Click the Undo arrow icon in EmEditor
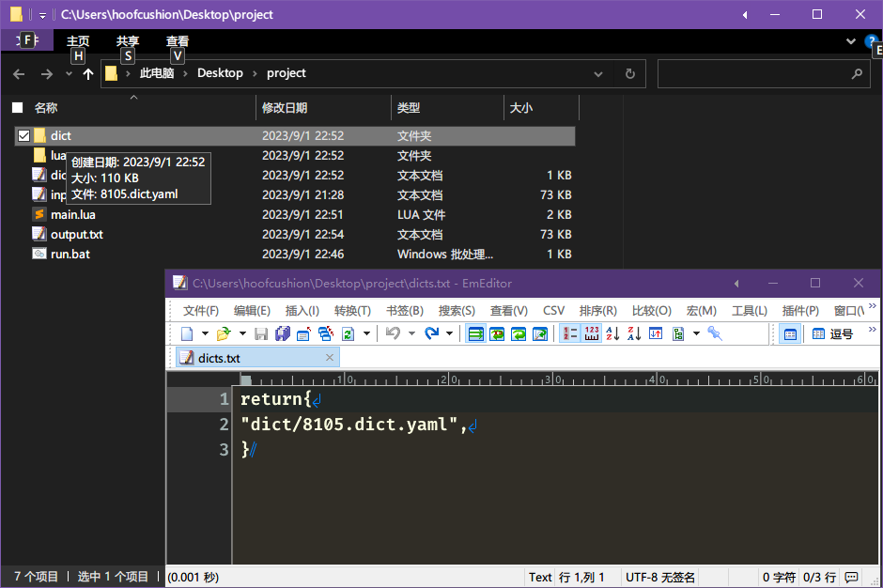Screen dimensions: 883x588 [x=393, y=334]
